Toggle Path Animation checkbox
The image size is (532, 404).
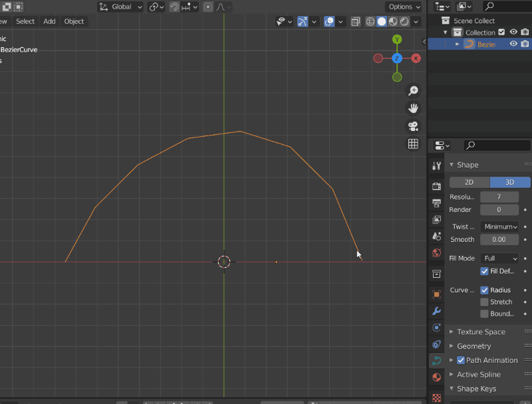[460, 360]
